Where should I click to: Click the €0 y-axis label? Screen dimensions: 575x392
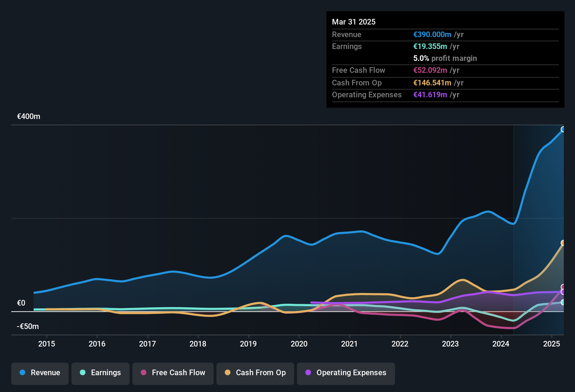(21, 303)
